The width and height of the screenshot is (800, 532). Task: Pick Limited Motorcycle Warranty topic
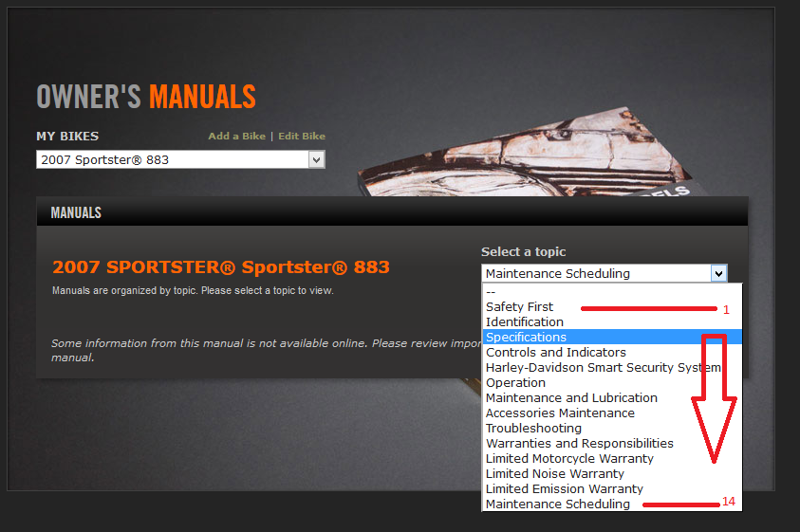[569, 459]
